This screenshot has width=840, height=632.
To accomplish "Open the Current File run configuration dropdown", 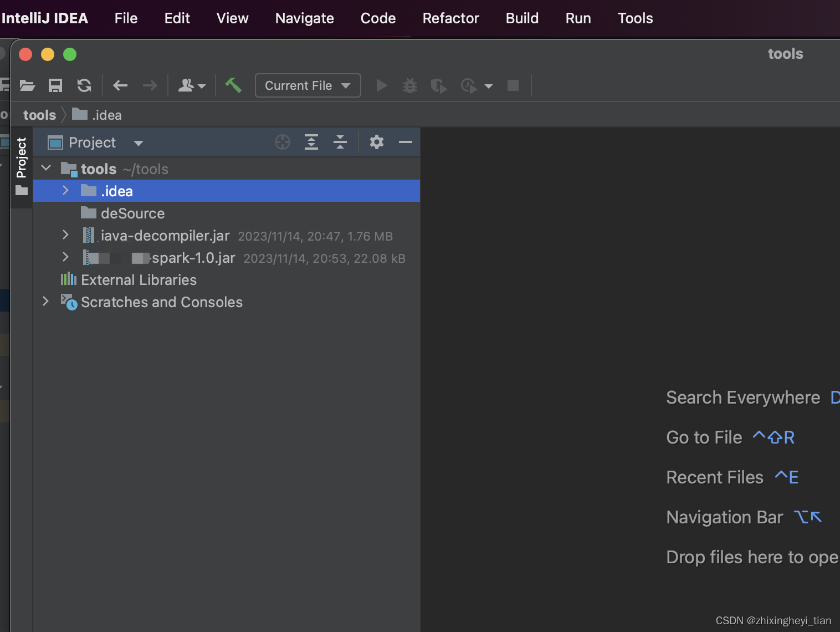I will pyautogui.click(x=308, y=85).
